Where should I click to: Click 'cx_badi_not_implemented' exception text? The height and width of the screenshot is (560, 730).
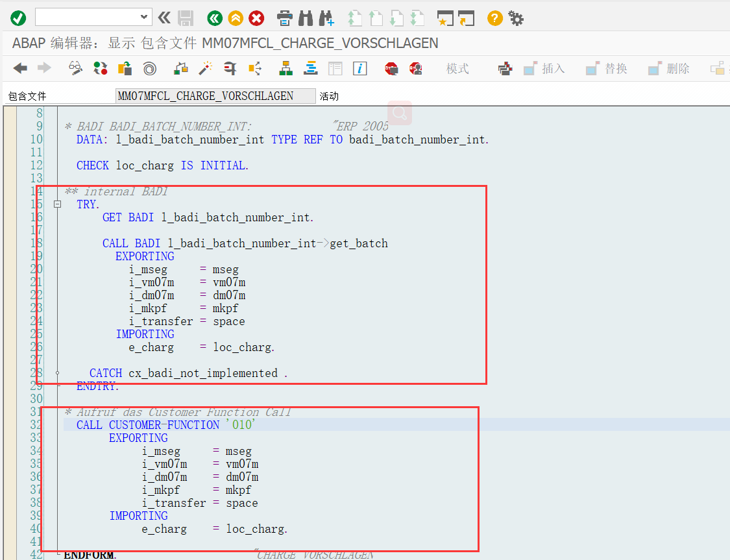[x=203, y=373]
